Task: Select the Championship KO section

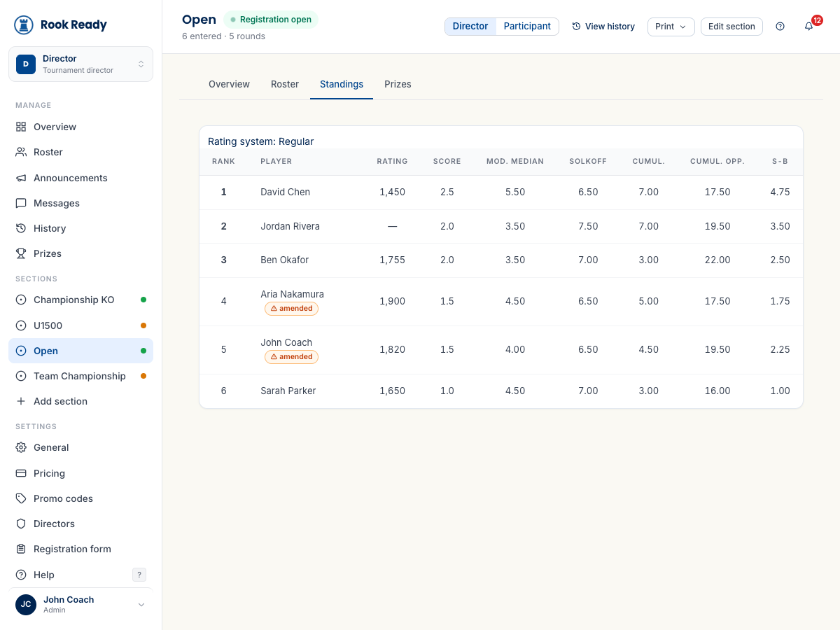Action: (x=80, y=300)
